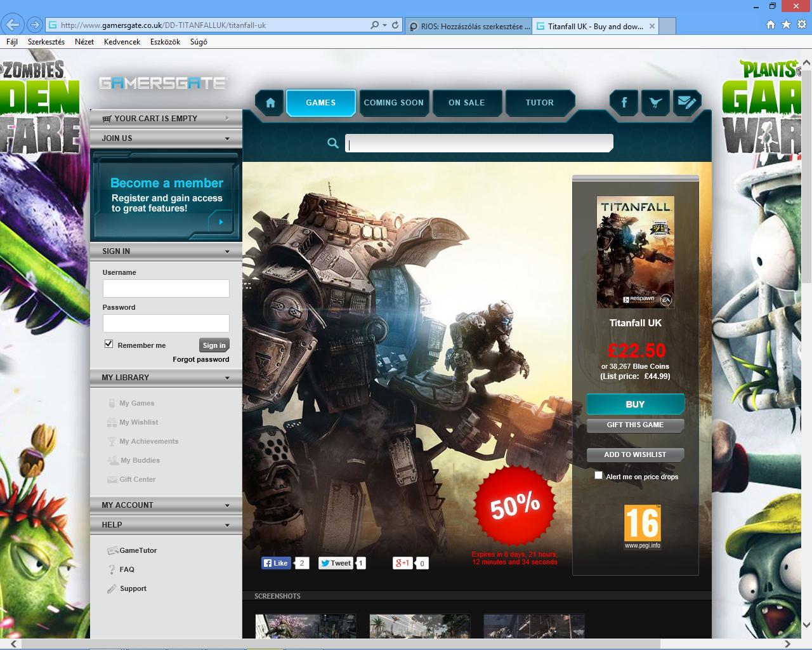
Task: Click the arrow on Become a member banner
Action: click(x=221, y=222)
